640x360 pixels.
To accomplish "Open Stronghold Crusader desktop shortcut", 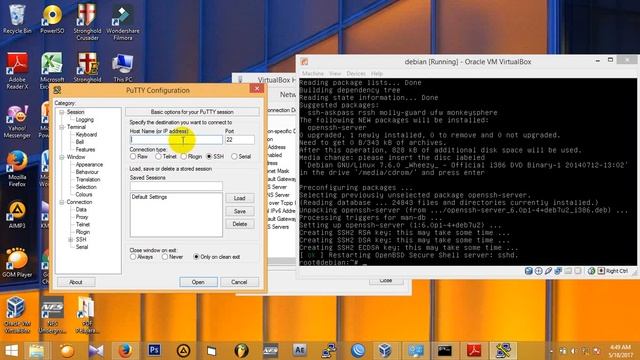I will (87, 22).
